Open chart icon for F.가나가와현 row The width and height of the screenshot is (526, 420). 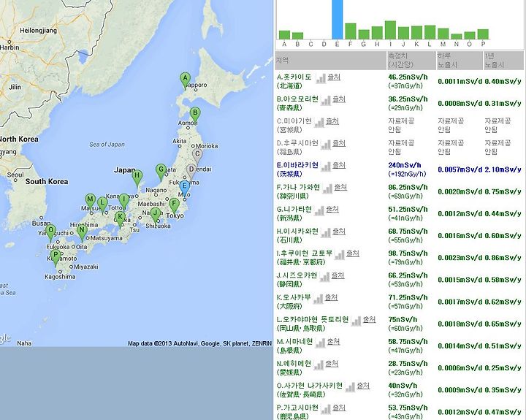(x=327, y=188)
